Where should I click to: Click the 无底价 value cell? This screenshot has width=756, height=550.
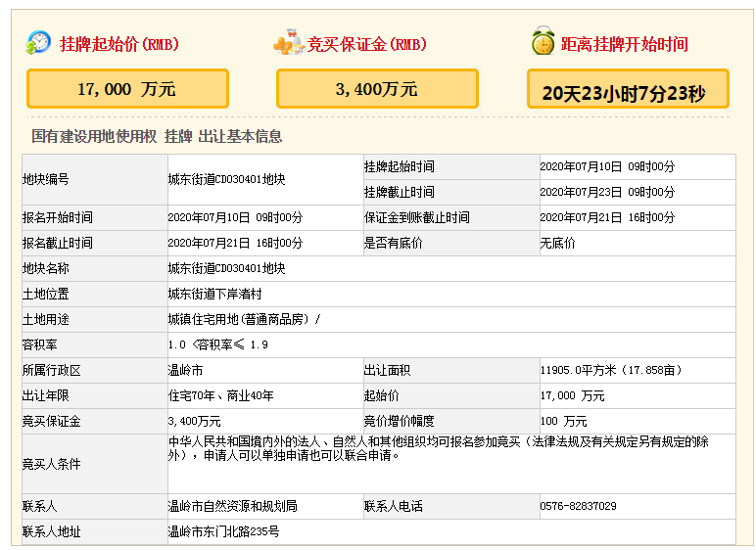pyautogui.click(x=558, y=243)
